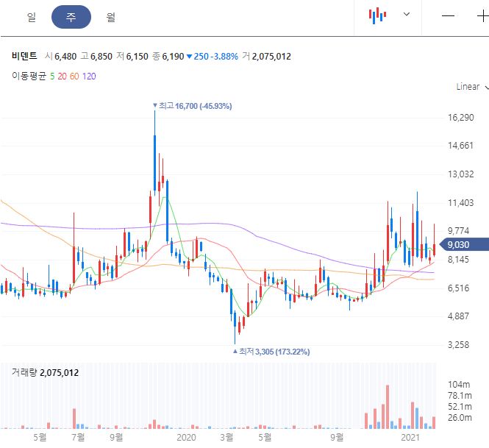Image resolution: width=489 pixels, height=448 pixels.
Task: Click y-axis price label 13,032
Action: [x=460, y=174]
